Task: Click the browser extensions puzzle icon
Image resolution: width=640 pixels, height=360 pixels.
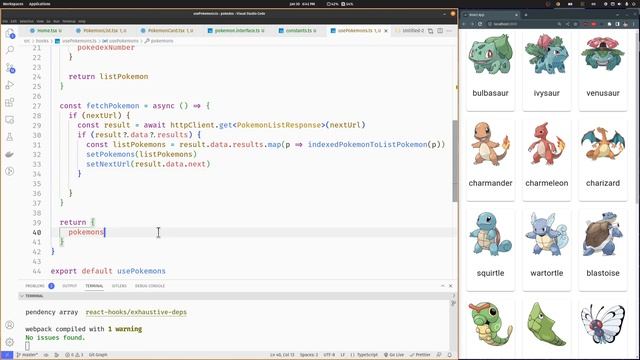Action: 609,24
